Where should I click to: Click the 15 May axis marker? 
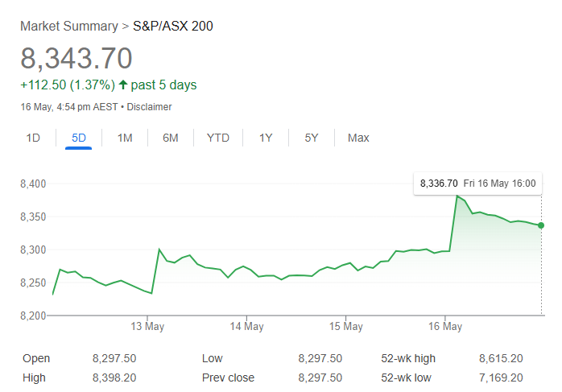(x=346, y=326)
